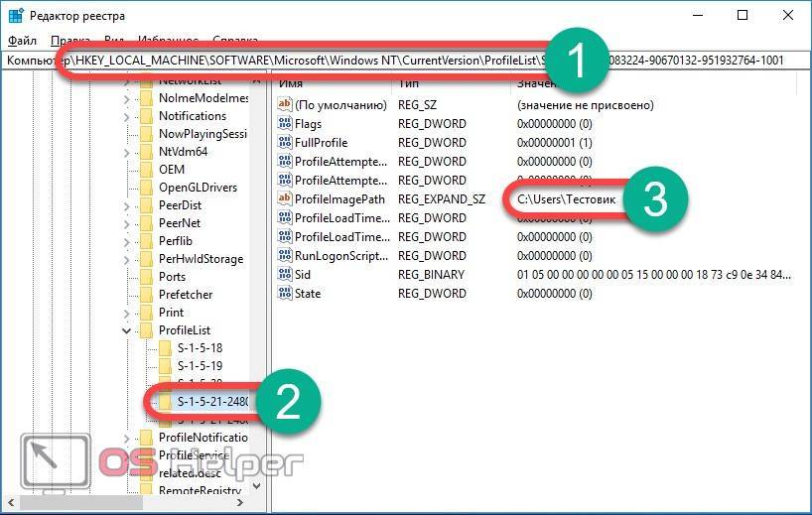
Task: Expand the Perflib registry key
Action: [126, 241]
